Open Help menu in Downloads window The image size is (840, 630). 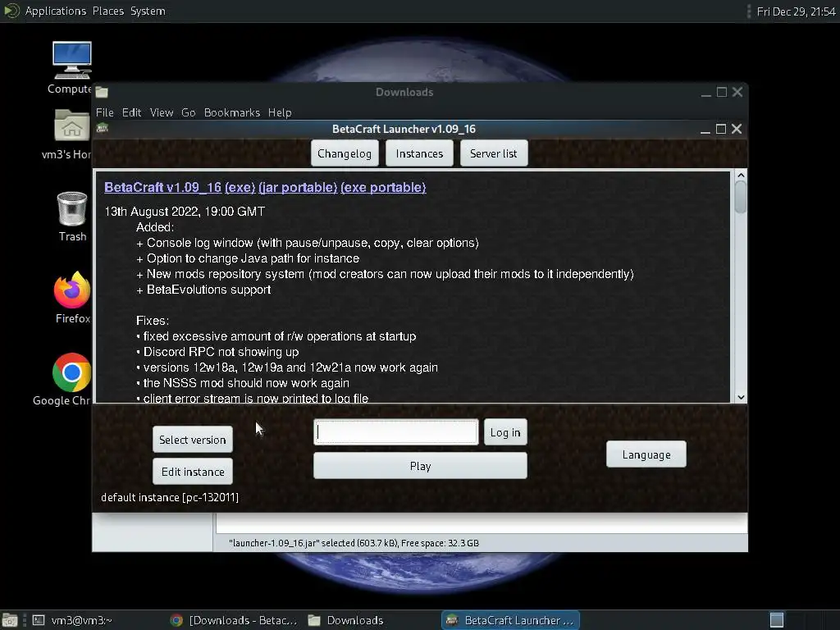(280, 112)
